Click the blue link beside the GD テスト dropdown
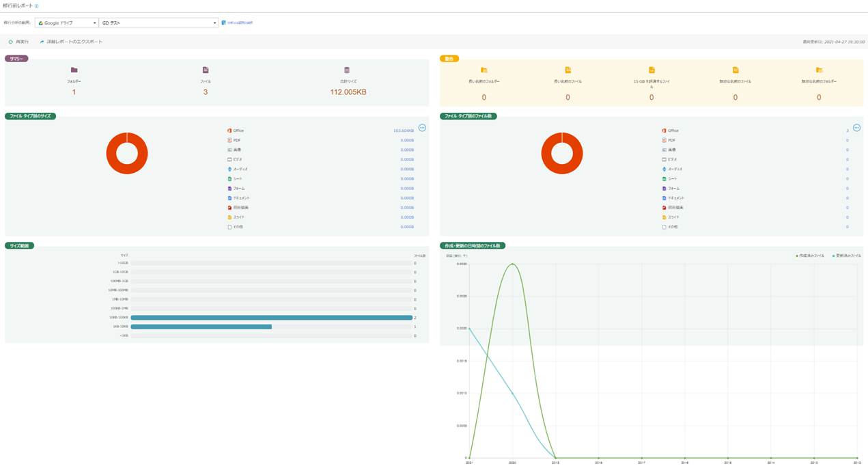Viewport: 868px width, 466px height. 240,23
